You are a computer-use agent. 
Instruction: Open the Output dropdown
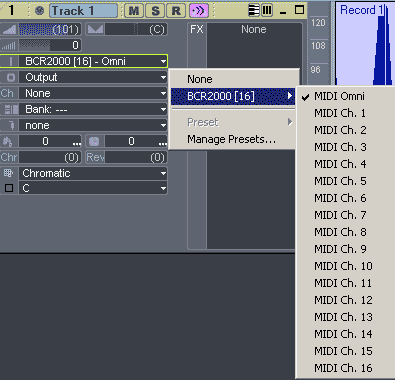point(93,77)
